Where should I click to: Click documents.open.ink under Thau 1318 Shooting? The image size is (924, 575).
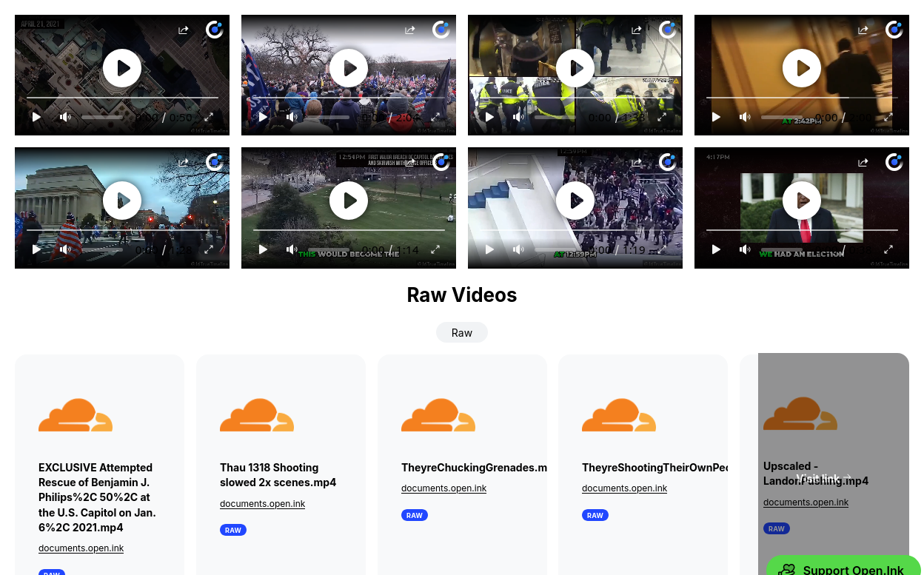(x=262, y=504)
